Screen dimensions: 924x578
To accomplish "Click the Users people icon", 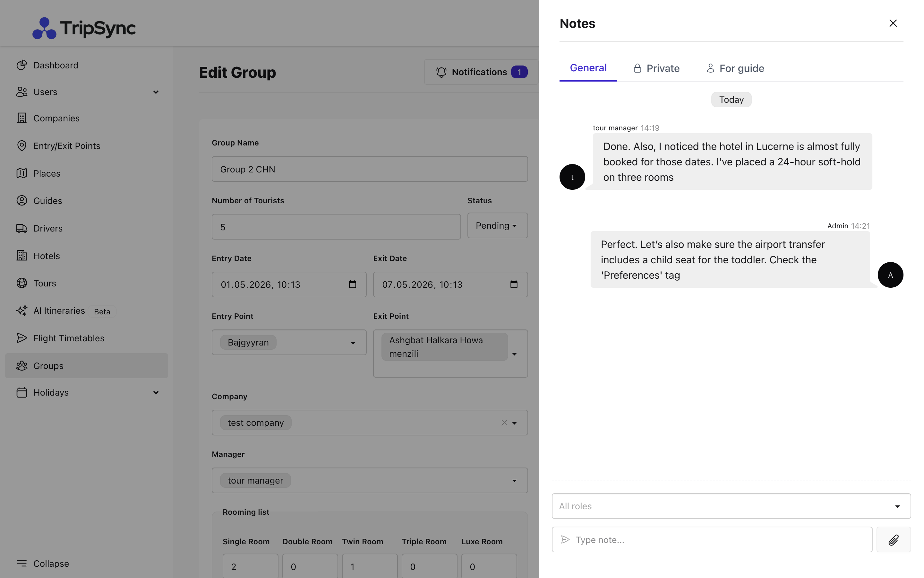I will pos(22,92).
